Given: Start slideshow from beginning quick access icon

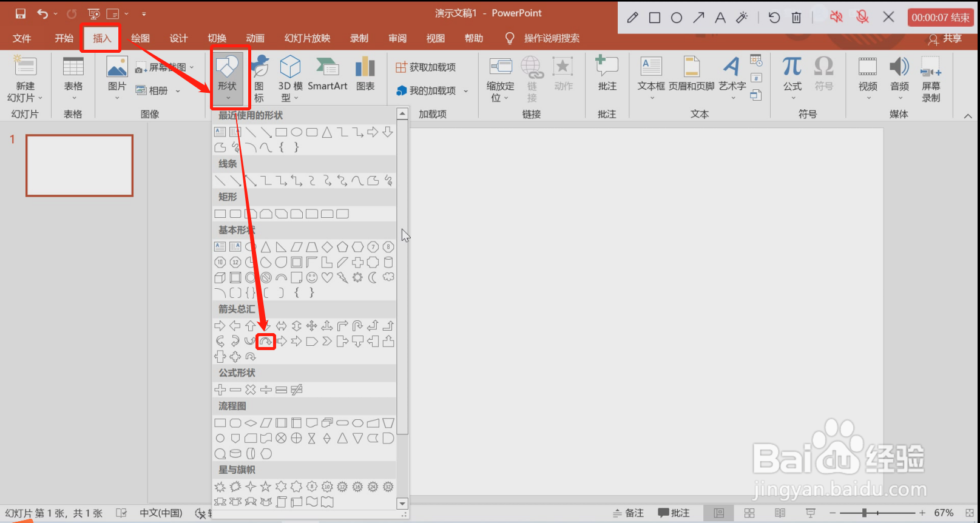Looking at the screenshot, I should click(93, 13).
